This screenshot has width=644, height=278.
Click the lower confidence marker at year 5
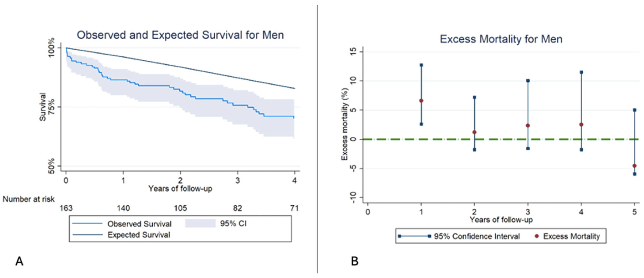coord(635,174)
